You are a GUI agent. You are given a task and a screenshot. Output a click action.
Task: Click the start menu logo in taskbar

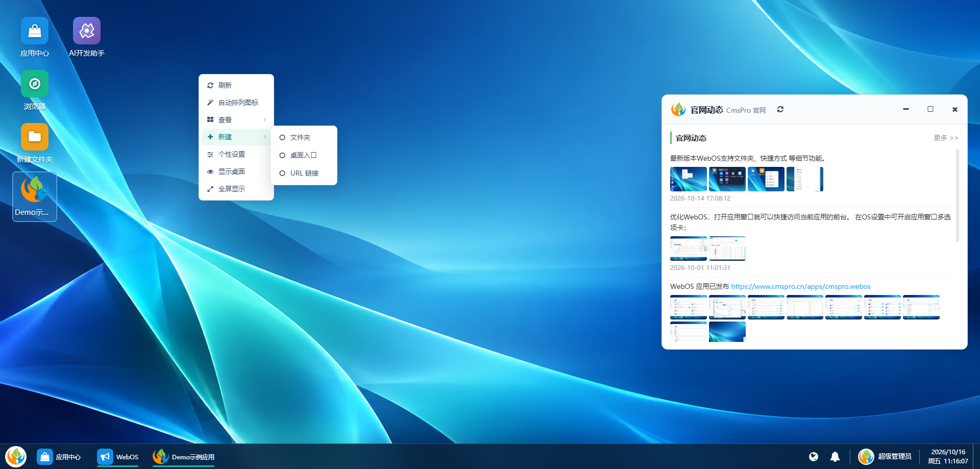[16, 456]
